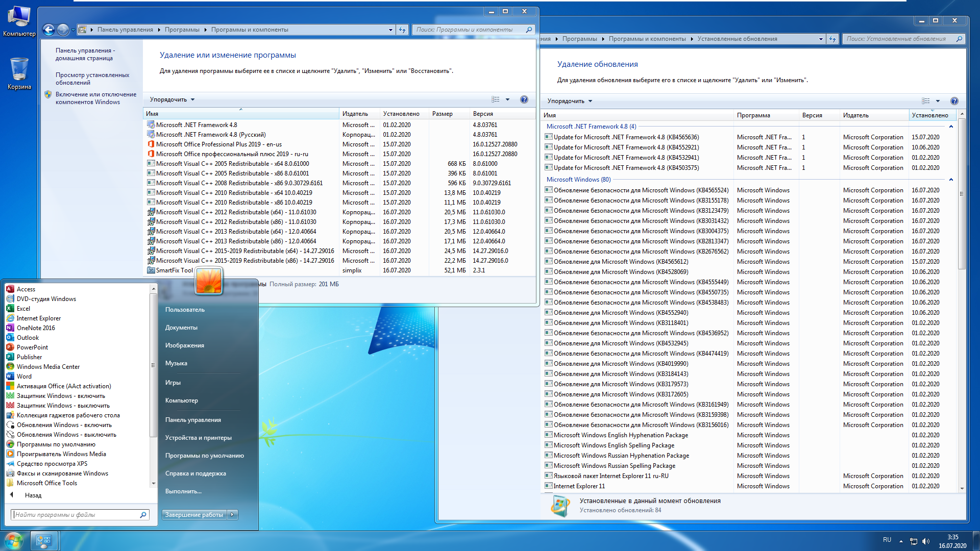Click the Windows Start orb button
Screen dimensions: 980x551
pos(13,541)
